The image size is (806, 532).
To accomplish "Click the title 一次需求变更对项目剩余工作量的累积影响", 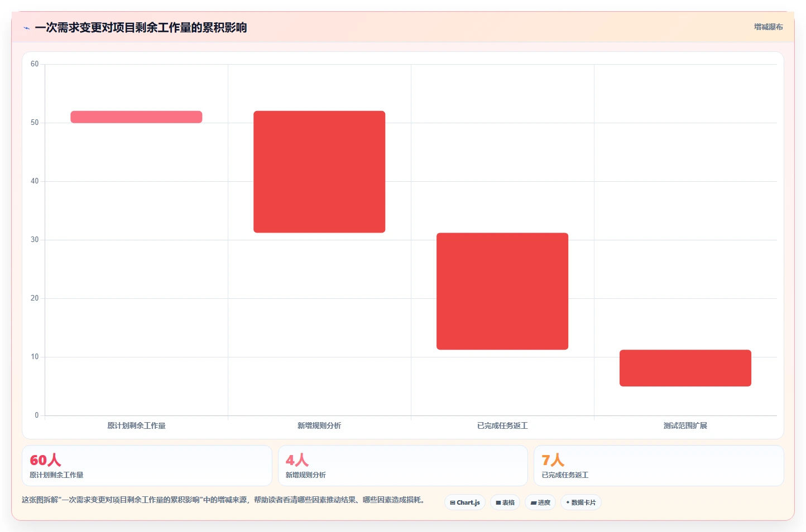I will [x=141, y=27].
